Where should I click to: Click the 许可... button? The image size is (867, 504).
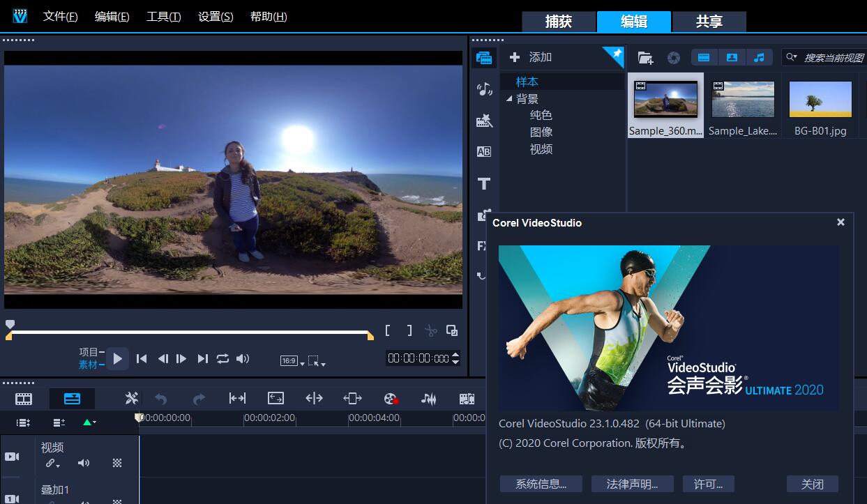coord(709,484)
